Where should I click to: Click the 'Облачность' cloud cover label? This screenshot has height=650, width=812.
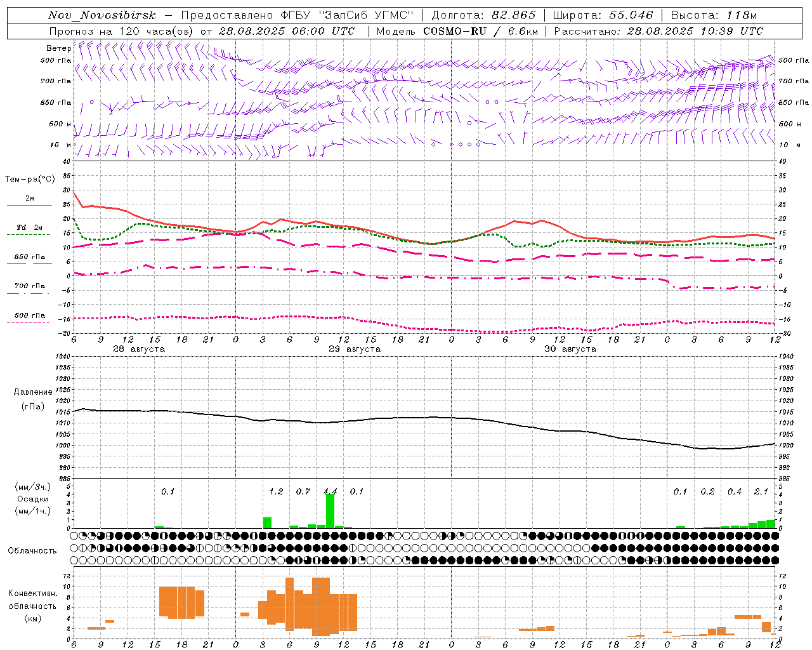pyautogui.click(x=32, y=550)
